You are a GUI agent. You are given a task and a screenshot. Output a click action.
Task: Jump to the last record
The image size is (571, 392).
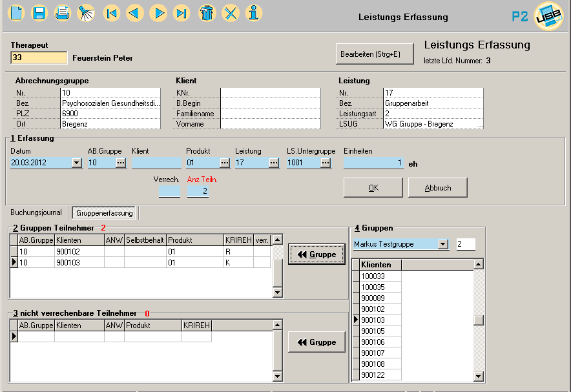(182, 12)
